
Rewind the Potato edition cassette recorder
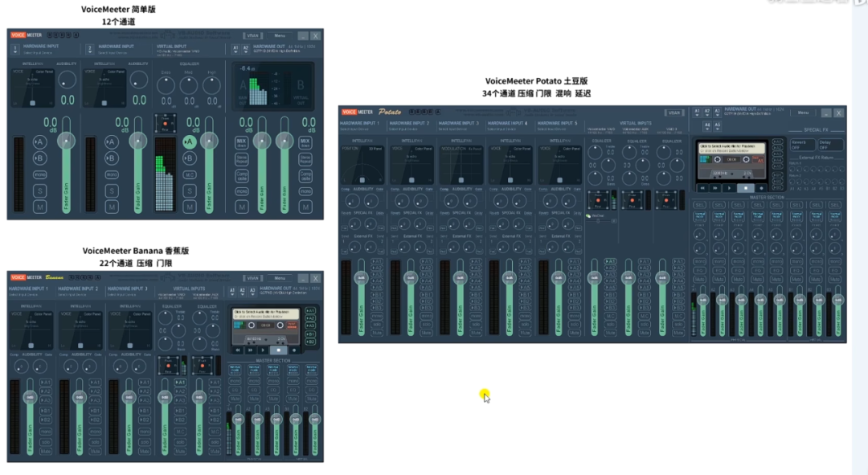703,187
